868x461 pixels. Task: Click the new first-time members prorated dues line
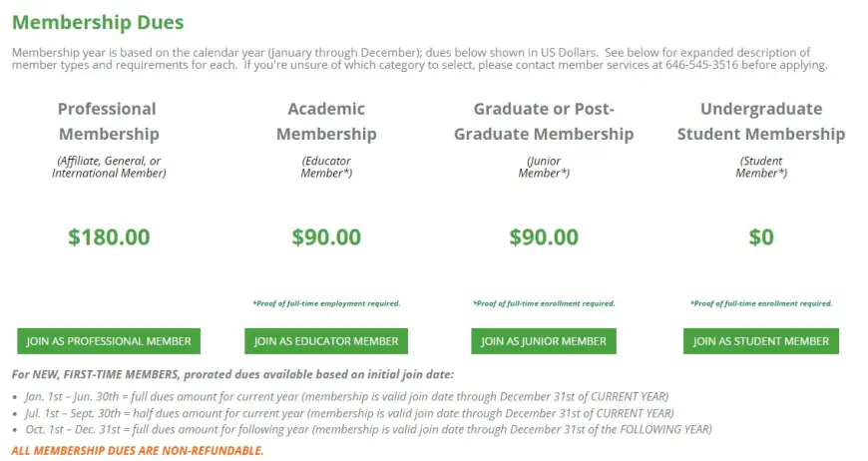coord(232,375)
